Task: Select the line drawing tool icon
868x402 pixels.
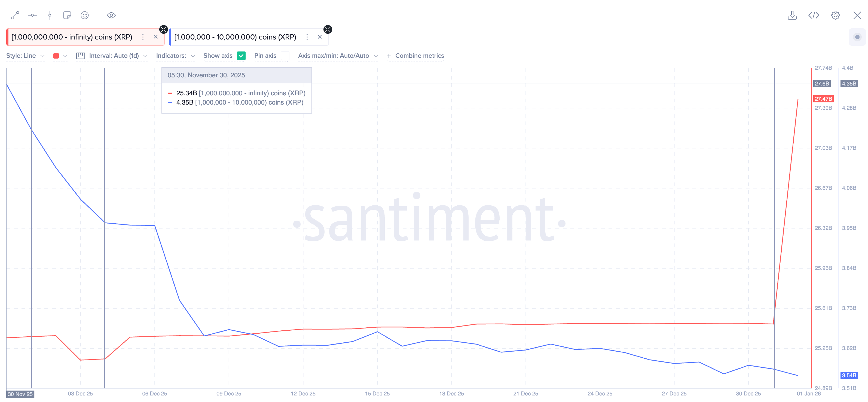Action: [15, 15]
